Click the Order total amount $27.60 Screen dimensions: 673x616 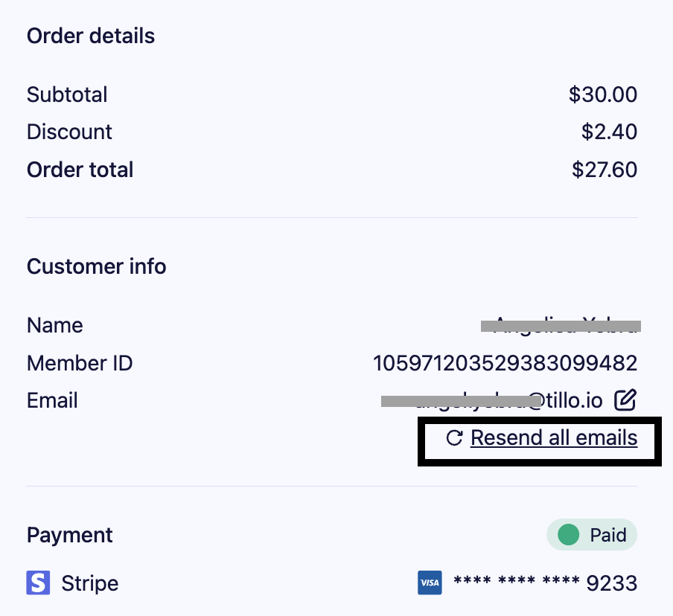point(605,170)
